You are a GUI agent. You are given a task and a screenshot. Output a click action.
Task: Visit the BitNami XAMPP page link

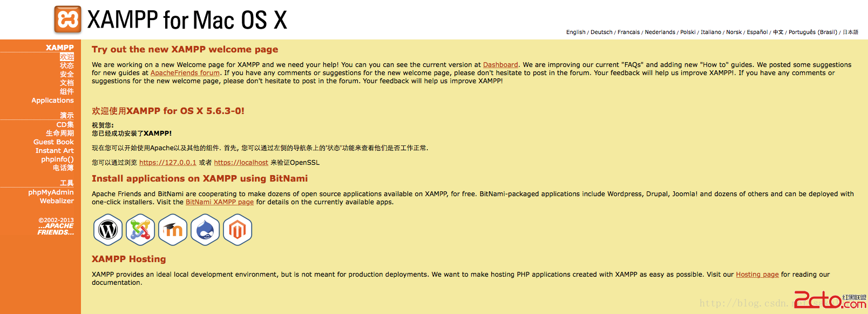click(x=220, y=202)
